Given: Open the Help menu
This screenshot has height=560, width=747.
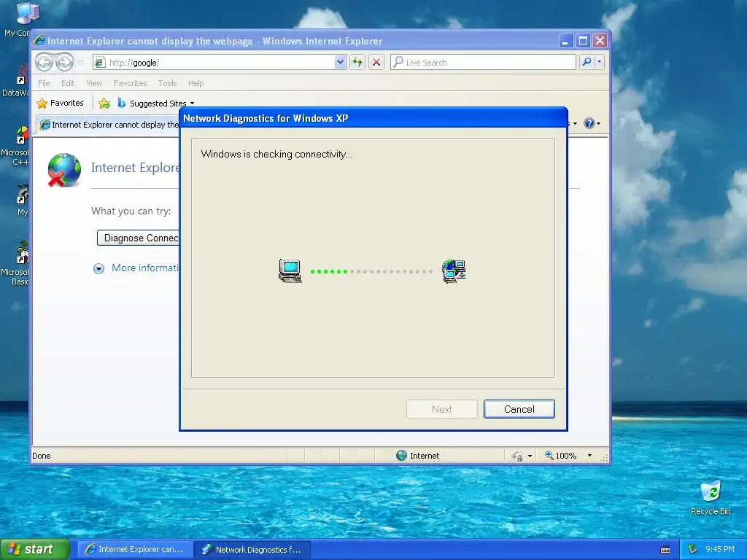Looking at the screenshot, I should point(196,83).
